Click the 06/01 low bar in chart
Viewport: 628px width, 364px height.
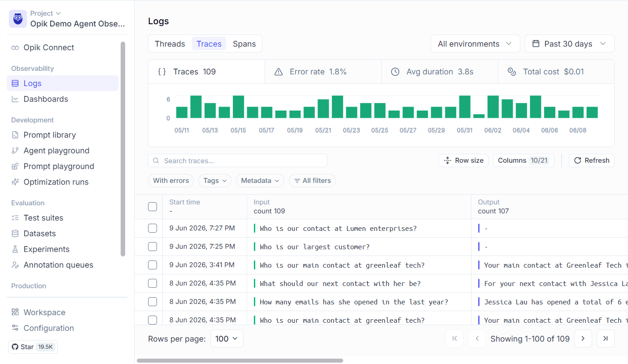pyautogui.click(x=479, y=116)
